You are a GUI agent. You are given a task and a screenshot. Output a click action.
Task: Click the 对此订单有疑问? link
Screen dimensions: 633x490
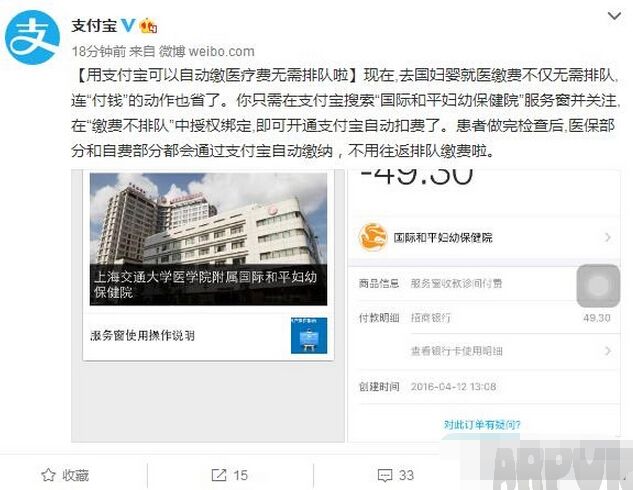click(x=482, y=425)
